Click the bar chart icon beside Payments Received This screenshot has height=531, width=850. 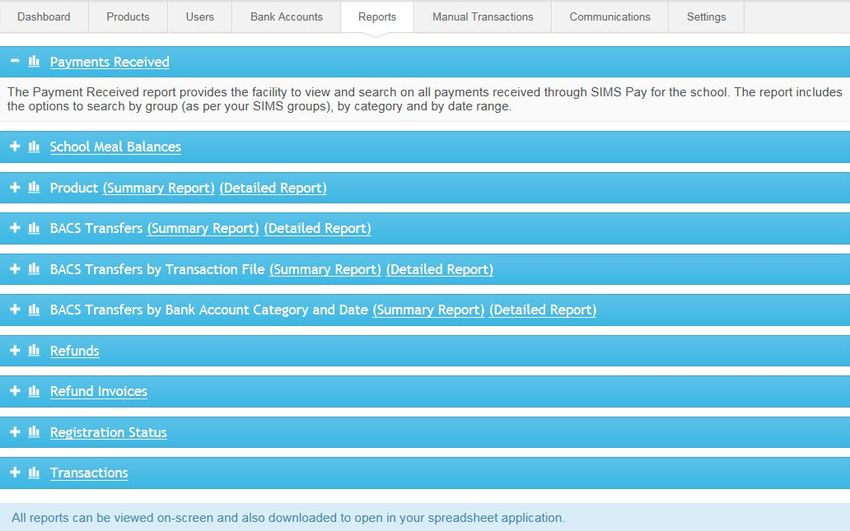click(34, 61)
